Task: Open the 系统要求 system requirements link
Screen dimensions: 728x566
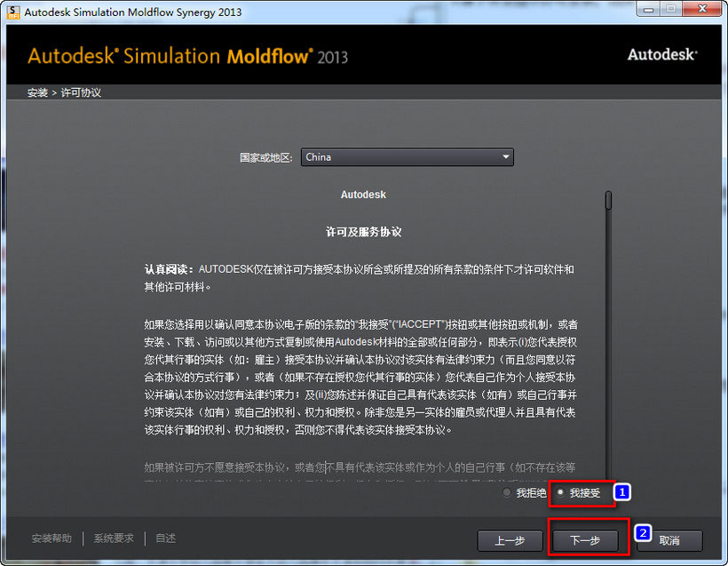Action: coord(114,538)
